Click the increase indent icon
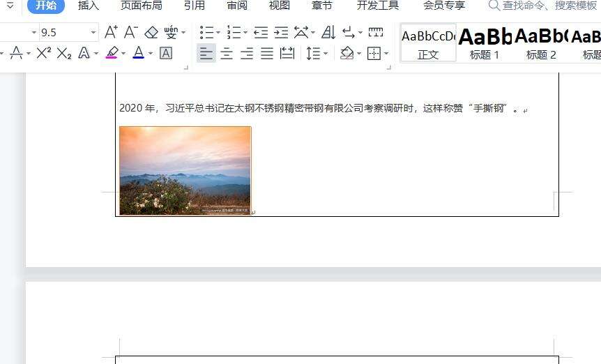The height and width of the screenshot is (364, 601). [281, 33]
